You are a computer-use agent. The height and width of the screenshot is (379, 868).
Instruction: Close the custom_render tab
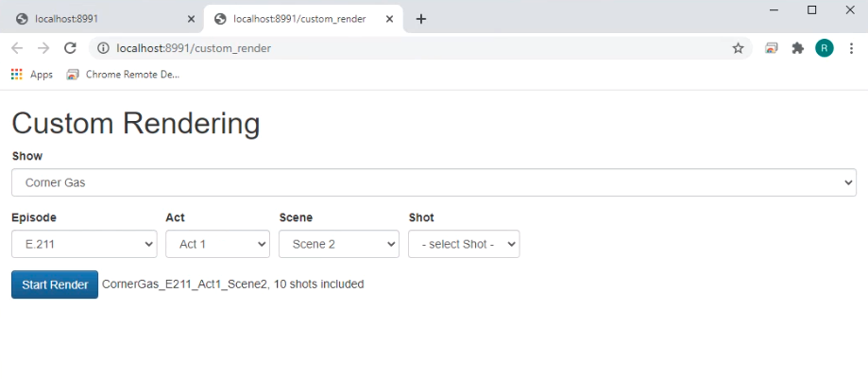[x=389, y=18]
